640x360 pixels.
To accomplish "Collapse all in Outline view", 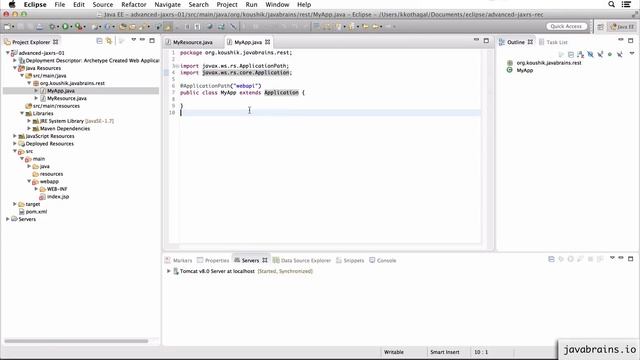I will click(571, 54).
